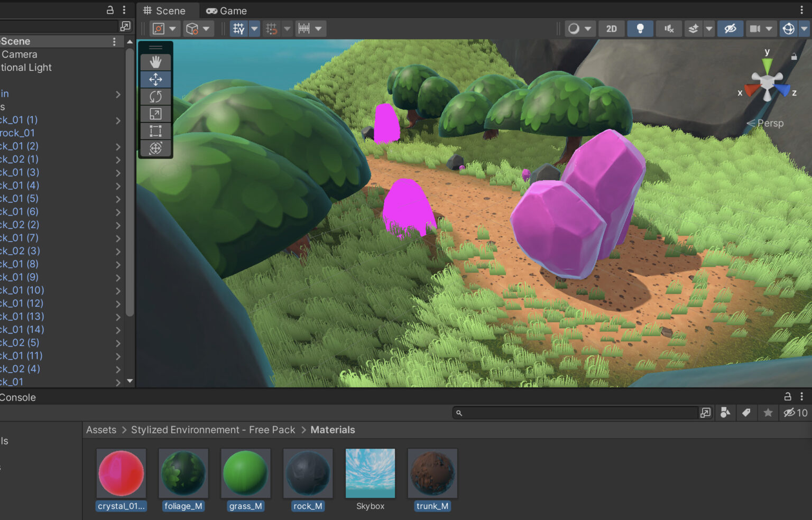The width and height of the screenshot is (812, 520).
Task: Switch to the Game tab
Action: coord(226,11)
